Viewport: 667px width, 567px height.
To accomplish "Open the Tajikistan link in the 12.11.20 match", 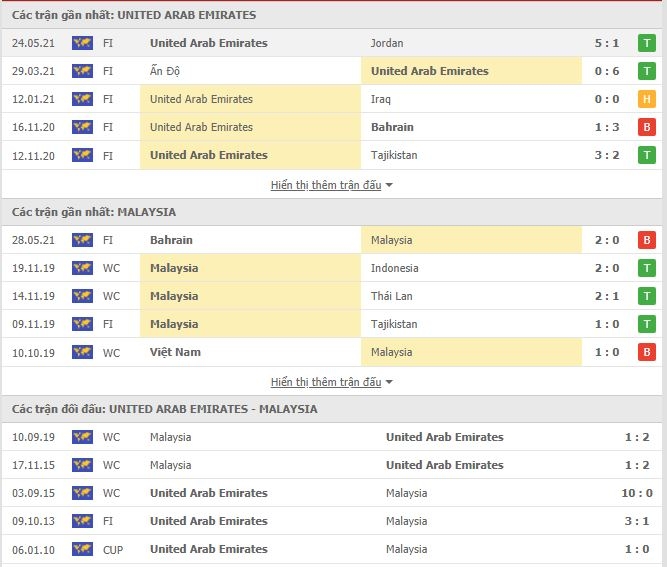I will coord(394,155).
